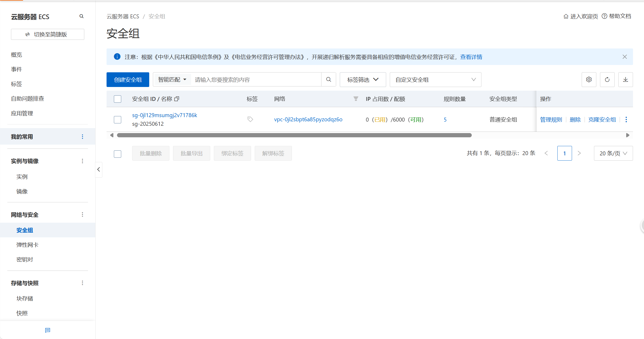Open 弹性网卡 in the sidebar menu
Screen dimensions: 644x339
pos(27,245)
